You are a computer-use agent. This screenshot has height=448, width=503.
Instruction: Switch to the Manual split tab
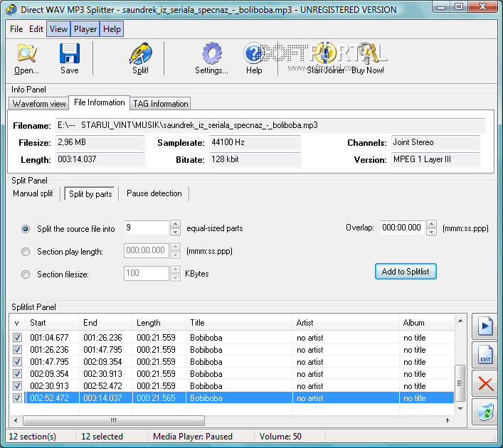click(x=33, y=193)
